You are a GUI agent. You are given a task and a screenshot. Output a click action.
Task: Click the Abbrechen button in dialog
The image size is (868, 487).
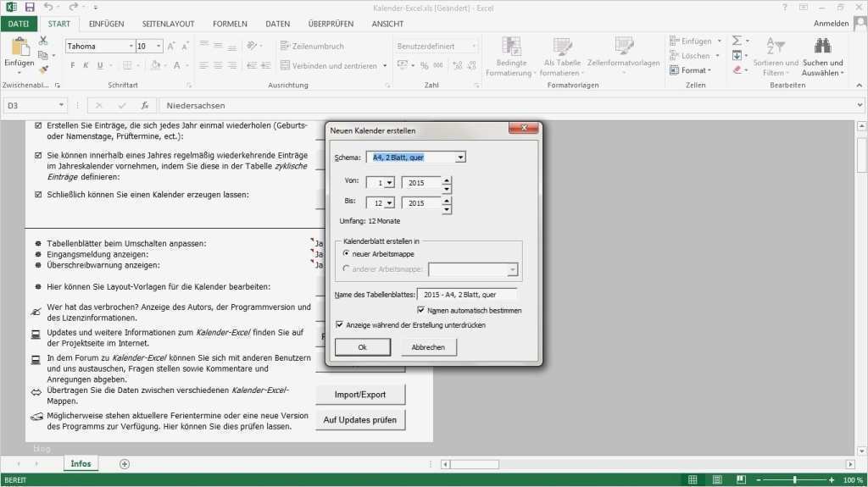428,347
